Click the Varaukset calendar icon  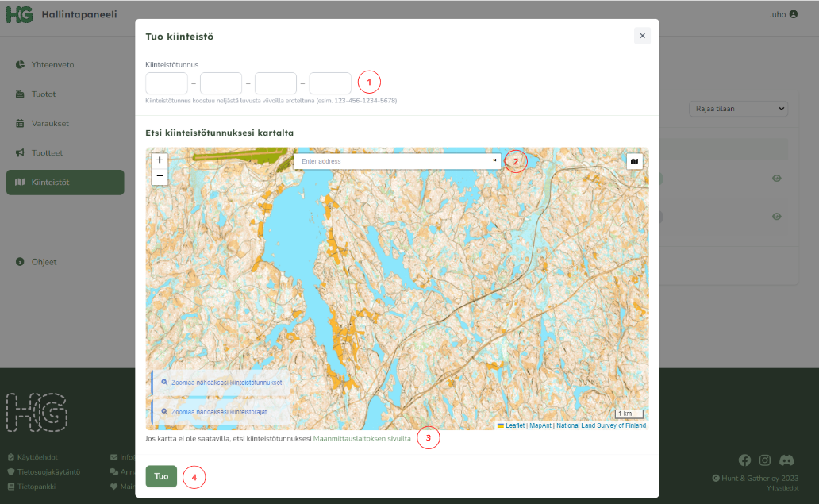pos(20,123)
